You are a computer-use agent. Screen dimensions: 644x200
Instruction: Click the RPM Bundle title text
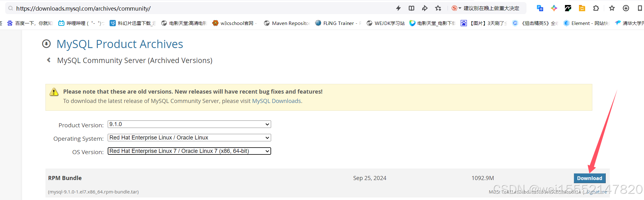click(x=65, y=178)
